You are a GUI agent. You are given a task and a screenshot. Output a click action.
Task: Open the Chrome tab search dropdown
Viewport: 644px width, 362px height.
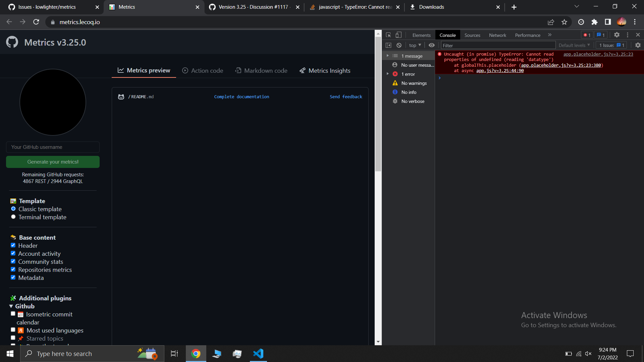[x=577, y=7]
